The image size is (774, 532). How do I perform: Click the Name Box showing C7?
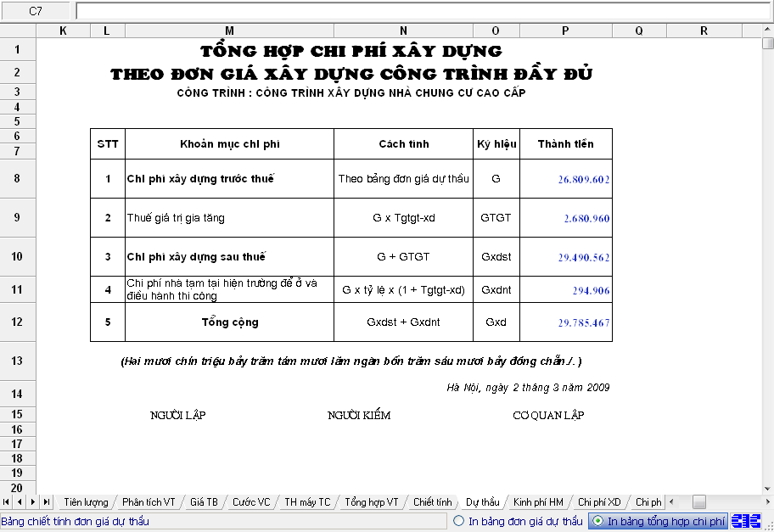click(36, 11)
